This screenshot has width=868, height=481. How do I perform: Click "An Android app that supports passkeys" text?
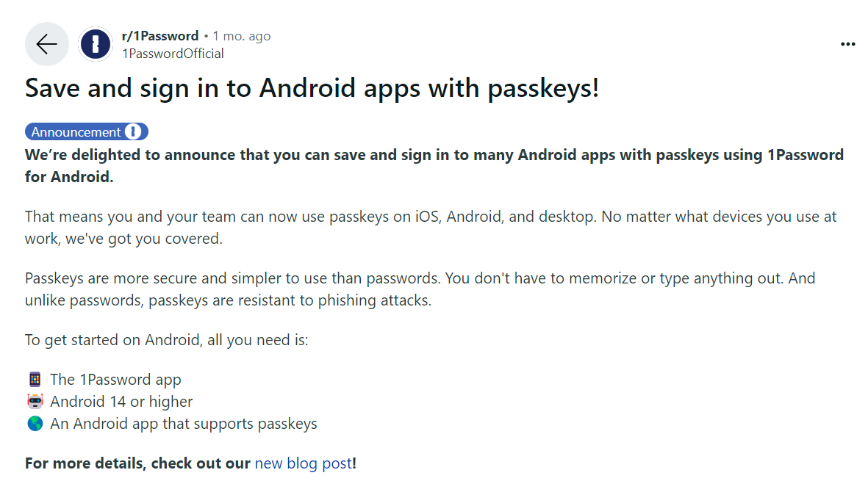point(184,424)
